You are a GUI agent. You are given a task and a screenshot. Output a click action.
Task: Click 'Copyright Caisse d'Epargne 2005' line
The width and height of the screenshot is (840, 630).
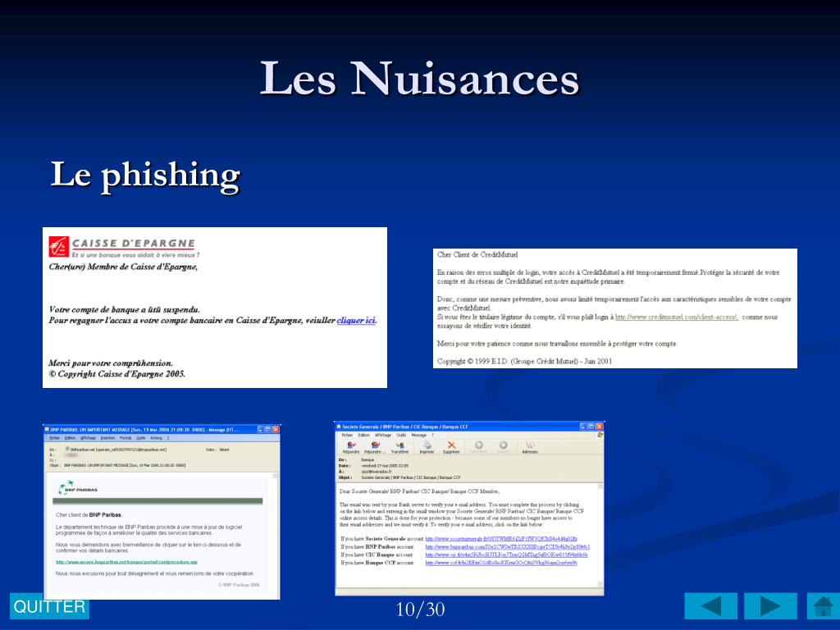coord(116,374)
